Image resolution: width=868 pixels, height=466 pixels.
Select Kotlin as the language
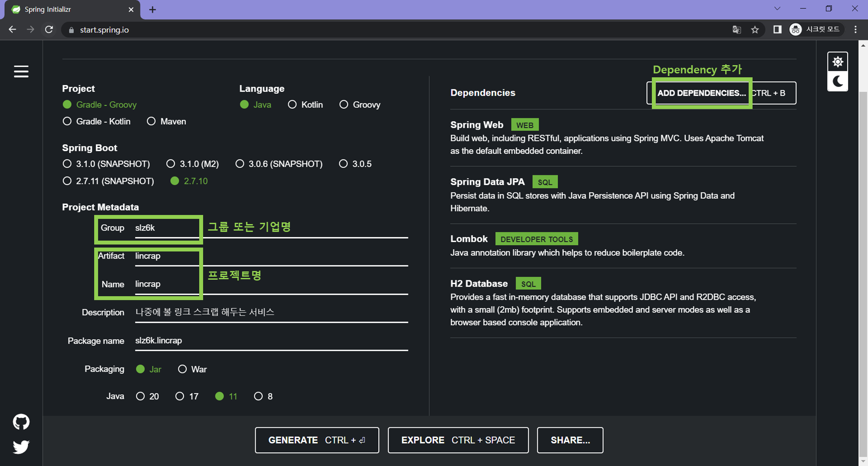306,105
